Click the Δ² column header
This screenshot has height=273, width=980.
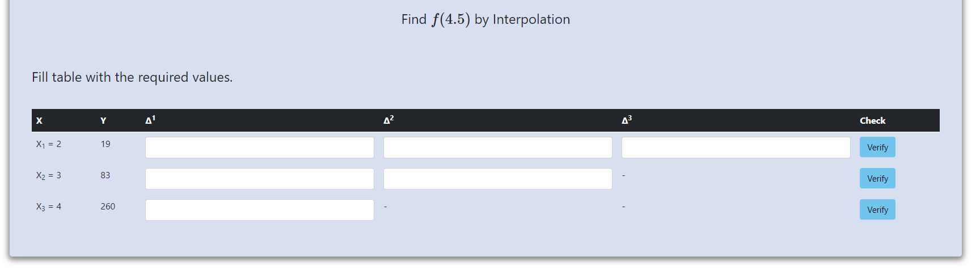(388, 120)
